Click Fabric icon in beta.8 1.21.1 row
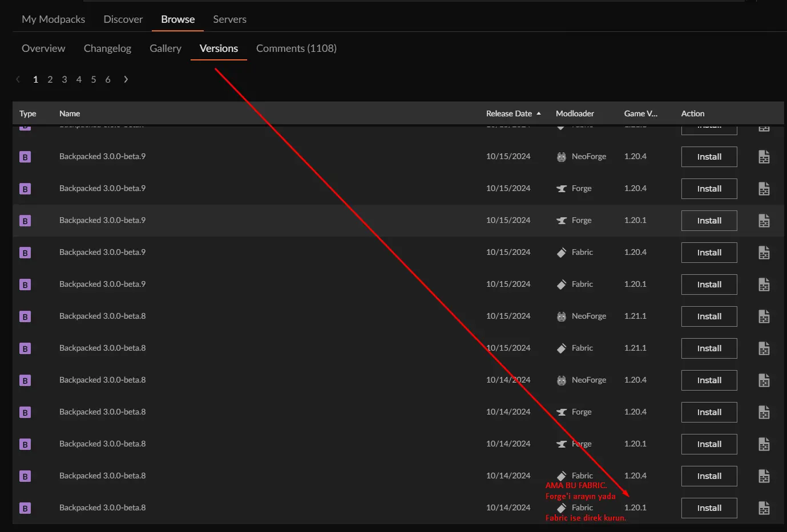The height and width of the screenshot is (532, 787). pyautogui.click(x=562, y=348)
